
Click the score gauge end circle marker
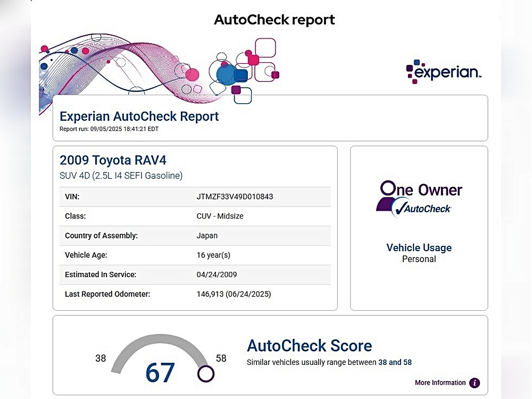click(205, 374)
